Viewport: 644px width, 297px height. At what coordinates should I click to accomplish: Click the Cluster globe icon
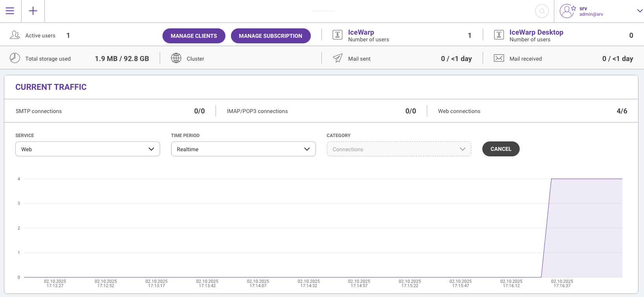176,58
